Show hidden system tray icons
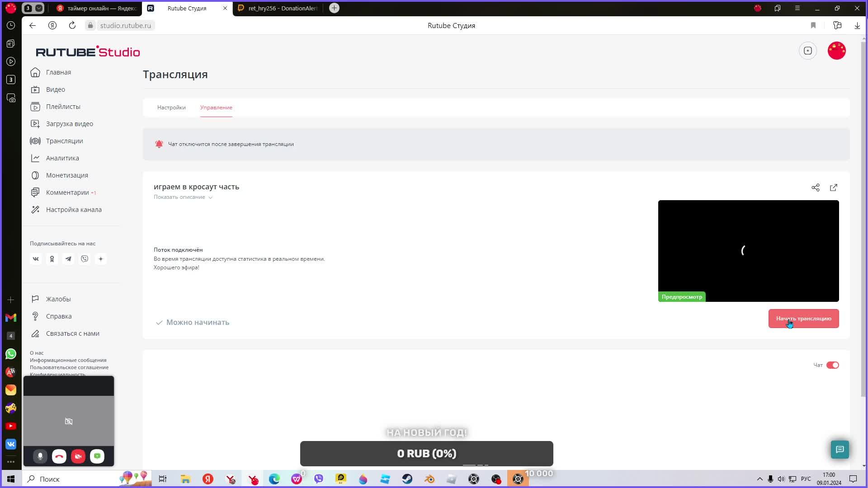 click(759, 479)
